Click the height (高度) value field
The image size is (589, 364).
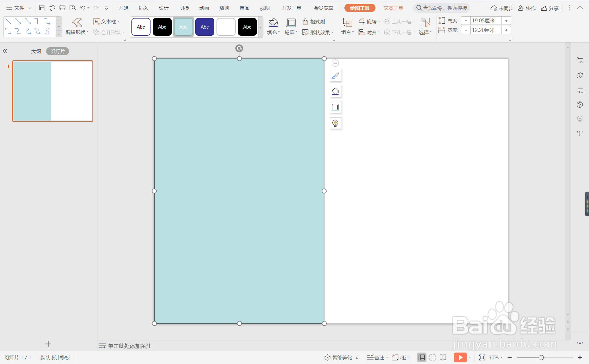(x=486, y=21)
